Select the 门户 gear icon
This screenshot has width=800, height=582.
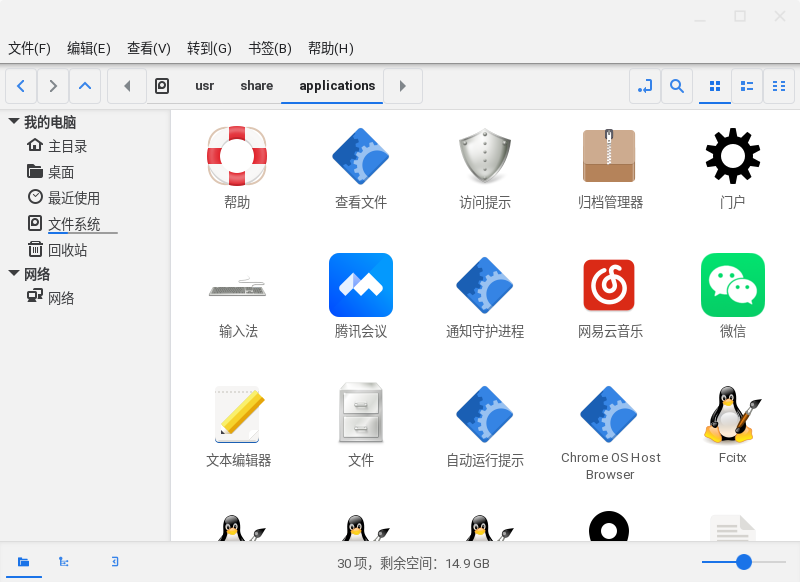[733, 156]
